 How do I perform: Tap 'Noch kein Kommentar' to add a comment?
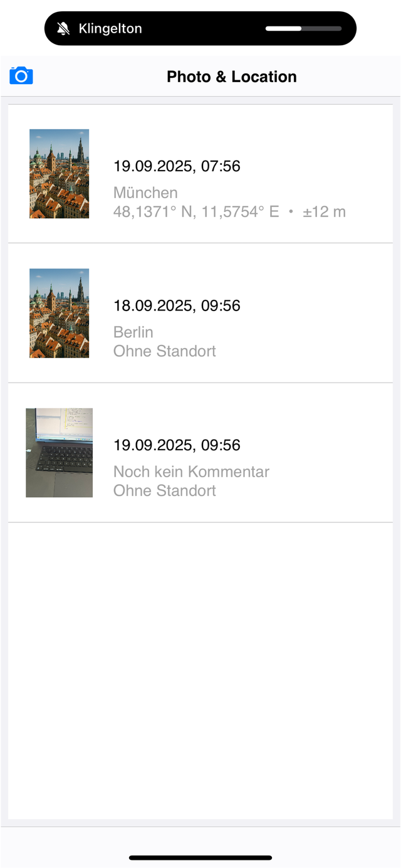[191, 471]
